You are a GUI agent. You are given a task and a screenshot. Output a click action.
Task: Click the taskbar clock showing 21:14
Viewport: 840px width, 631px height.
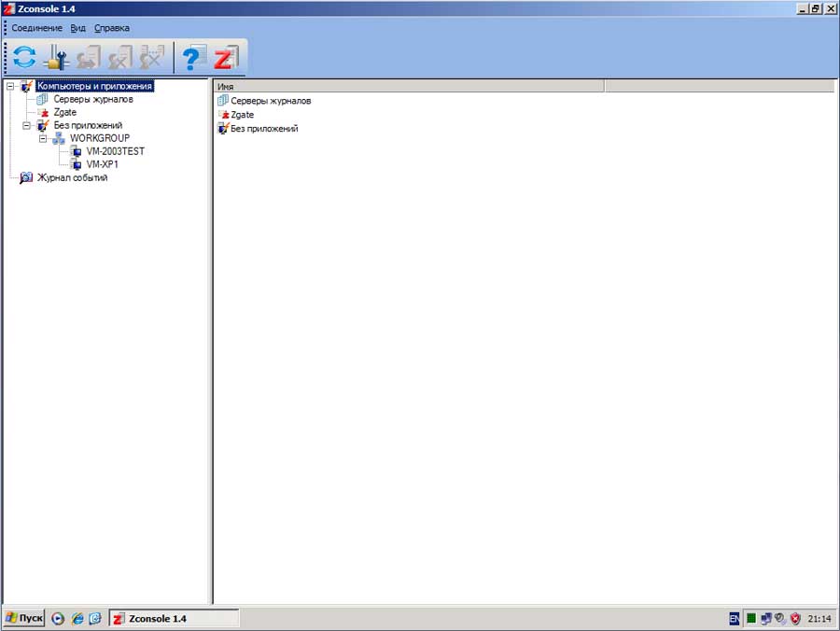(819, 619)
